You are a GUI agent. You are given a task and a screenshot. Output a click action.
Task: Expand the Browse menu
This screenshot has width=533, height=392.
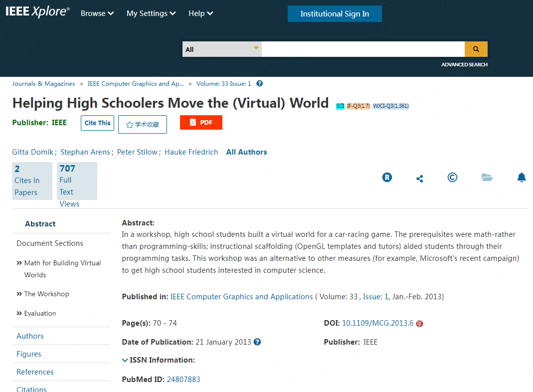pos(97,13)
